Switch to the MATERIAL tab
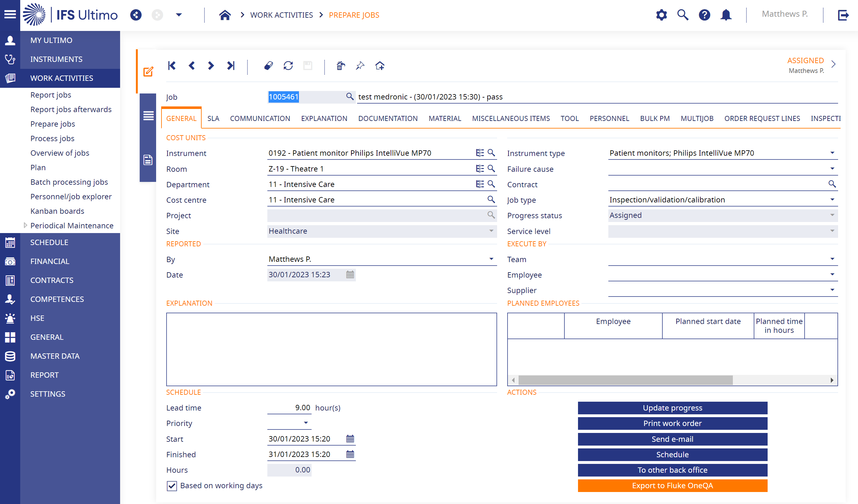858x504 pixels. point(445,118)
